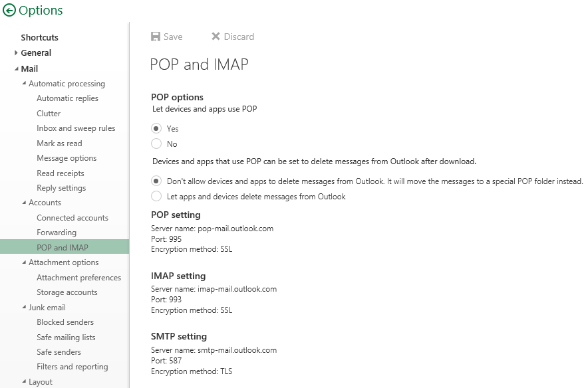Collapse the Automatic processing group
Screen dimensions: 588x388
pyautogui.click(x=24, y=83)
